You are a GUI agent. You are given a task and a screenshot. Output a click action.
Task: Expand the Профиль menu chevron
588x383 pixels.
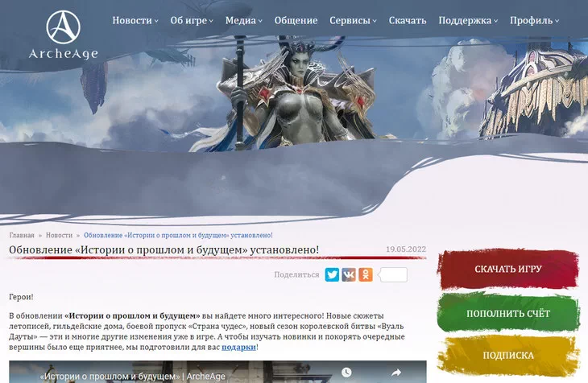tap(557, 22)
